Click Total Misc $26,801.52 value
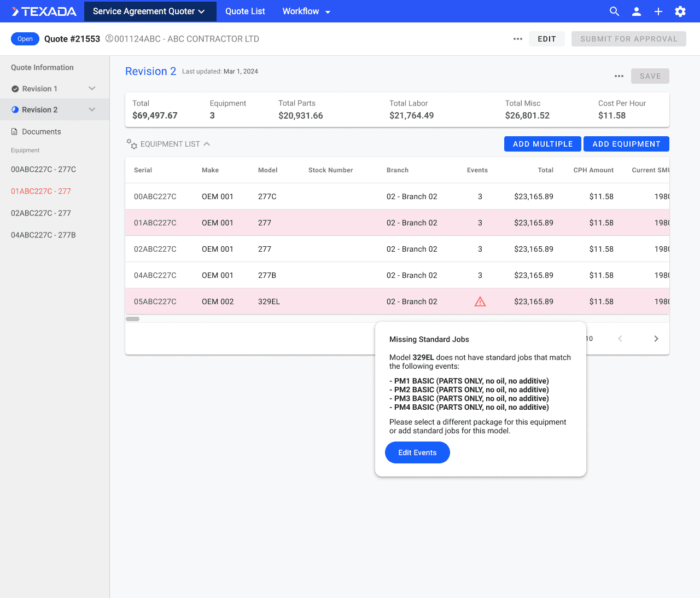The height and width of the screenshot is (598, 700). coord(527,115)
